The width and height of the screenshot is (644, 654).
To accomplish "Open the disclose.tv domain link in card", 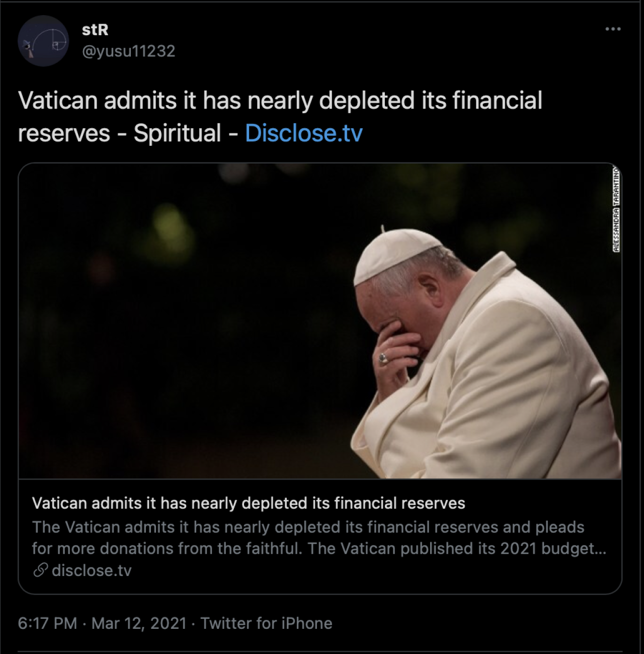I will coord(92,570).
